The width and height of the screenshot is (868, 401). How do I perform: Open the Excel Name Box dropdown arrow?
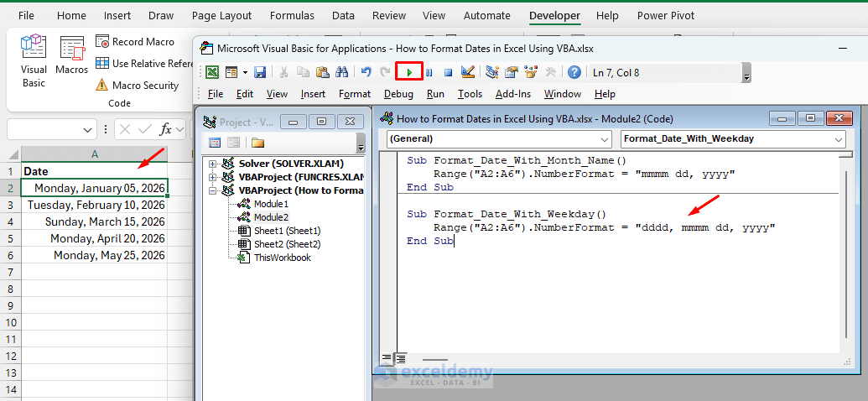87,130
